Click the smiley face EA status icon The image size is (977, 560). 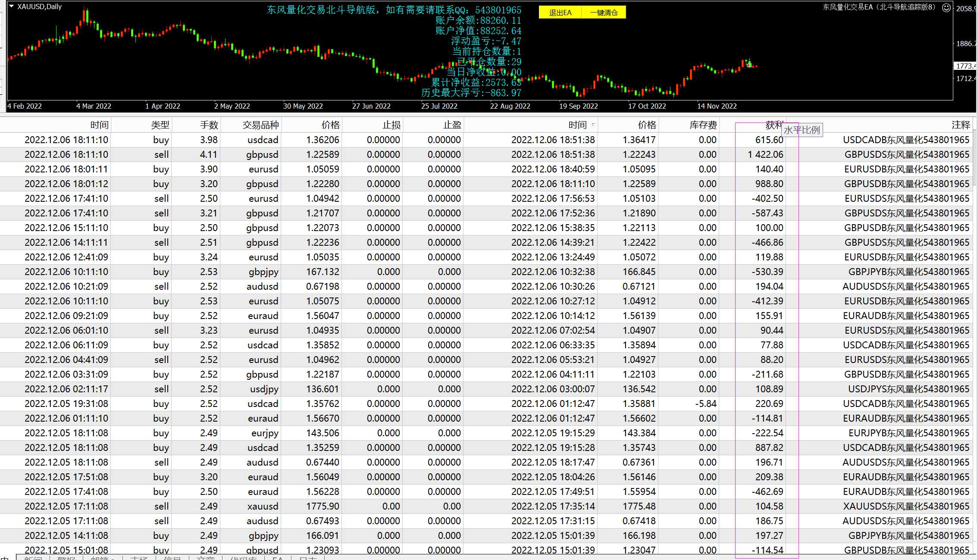pos(946,8)
